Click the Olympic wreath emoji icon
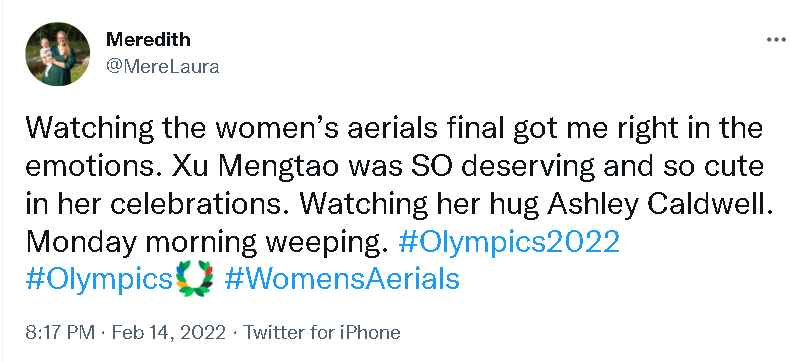The height and width of the screenshot is (362, 791). pyautogui.click(x=195, y=278)
